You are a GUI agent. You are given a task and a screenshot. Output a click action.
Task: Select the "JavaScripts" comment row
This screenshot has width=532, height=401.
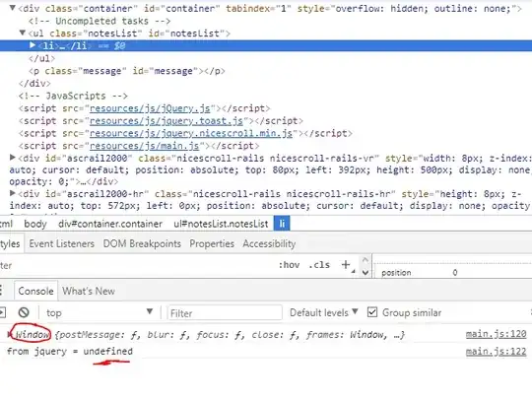click(x=73, y=96)
